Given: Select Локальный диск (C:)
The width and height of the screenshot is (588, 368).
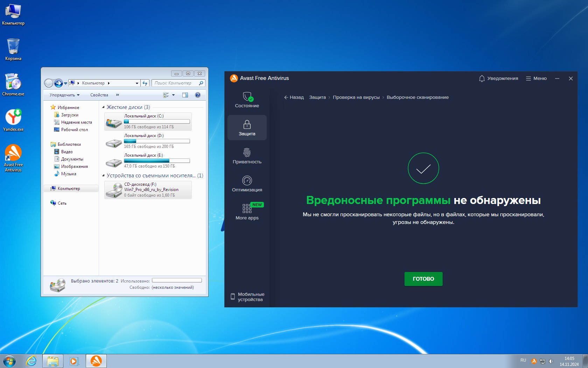Looking at the screenshot, I should pyautogui.click(x=148, y=122).
